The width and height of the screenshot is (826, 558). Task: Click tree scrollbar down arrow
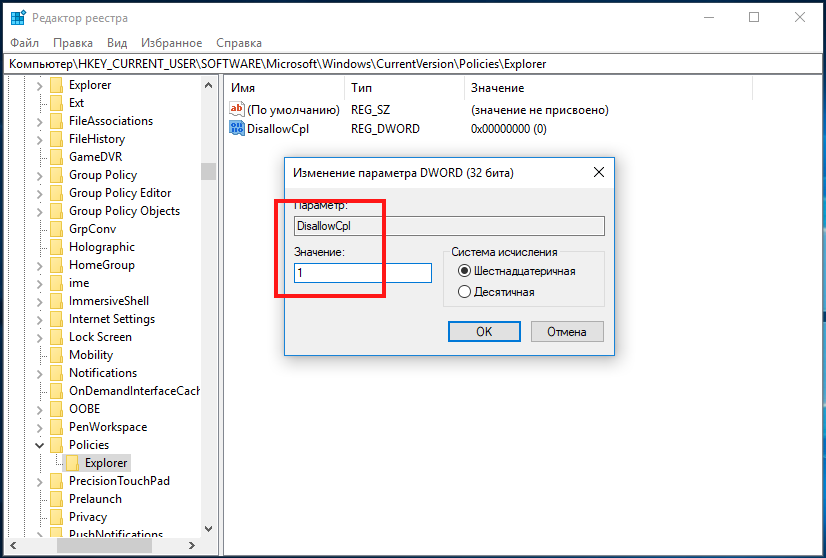pos(209,528)
